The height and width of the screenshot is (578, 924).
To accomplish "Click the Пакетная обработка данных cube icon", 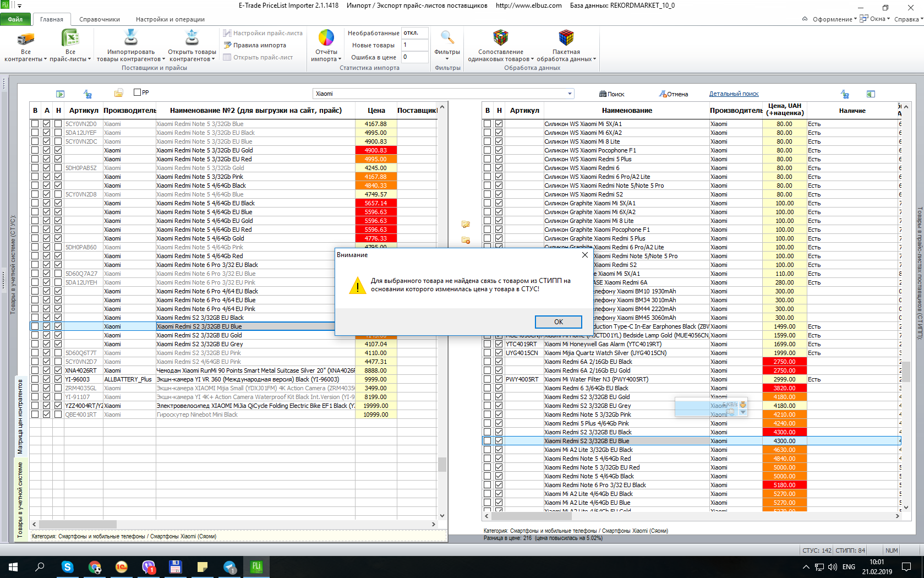I will [x=566, y=37].
